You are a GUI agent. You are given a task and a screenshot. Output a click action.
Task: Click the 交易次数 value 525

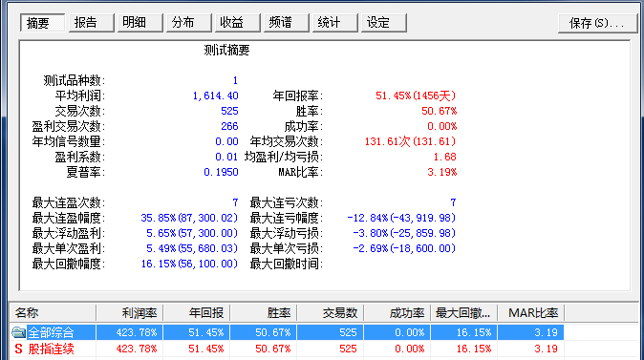[x=229, y=111]
